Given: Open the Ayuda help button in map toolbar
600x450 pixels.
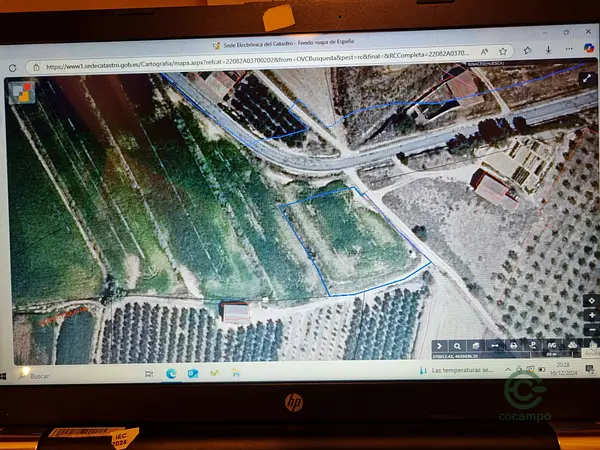Looking at the screenshot, I should tap(592, 346).
